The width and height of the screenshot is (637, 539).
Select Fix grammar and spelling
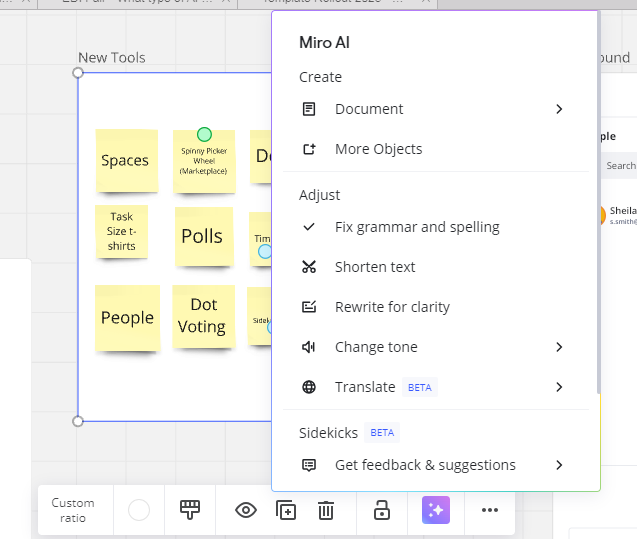(x=417, y=227)
